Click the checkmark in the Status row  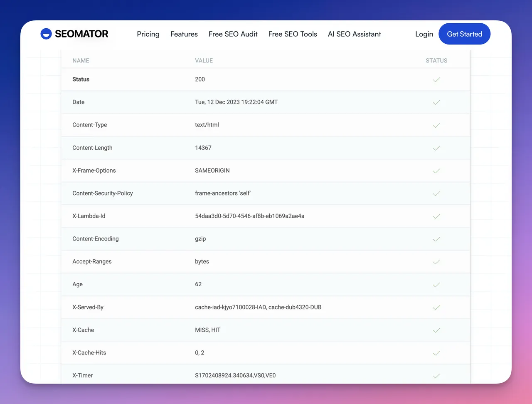point(436,79)
